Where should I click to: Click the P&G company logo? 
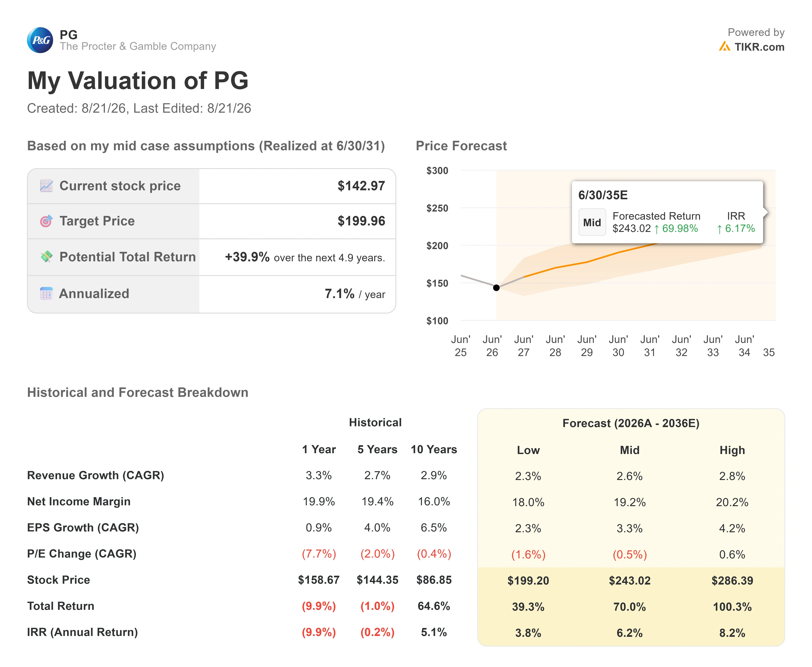[40, 40]
